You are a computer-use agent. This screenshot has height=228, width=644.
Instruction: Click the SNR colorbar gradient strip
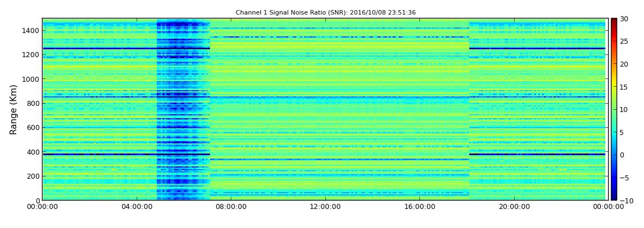click(614, 109)
